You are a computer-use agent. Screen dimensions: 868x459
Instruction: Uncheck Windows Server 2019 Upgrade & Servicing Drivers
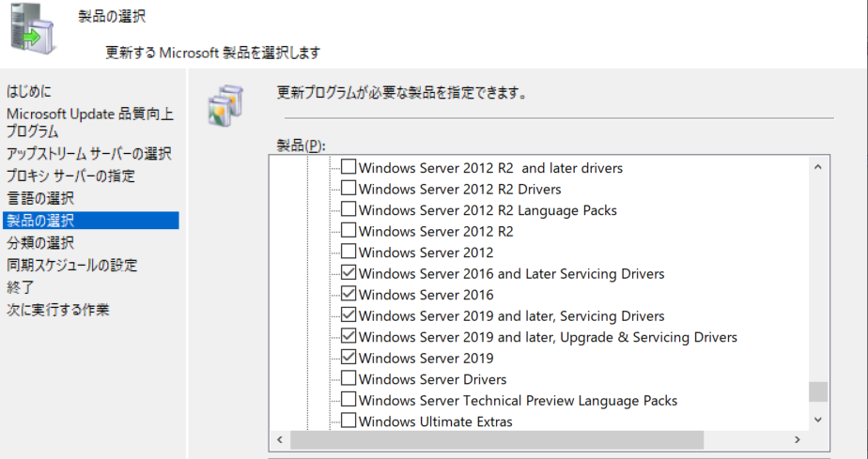tap(349, 336)
